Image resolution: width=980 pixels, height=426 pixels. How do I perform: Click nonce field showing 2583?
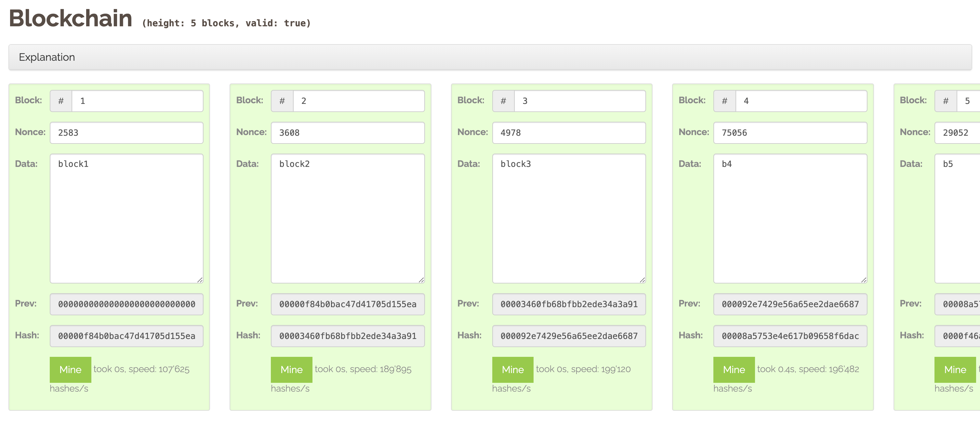tap(126, 132)
